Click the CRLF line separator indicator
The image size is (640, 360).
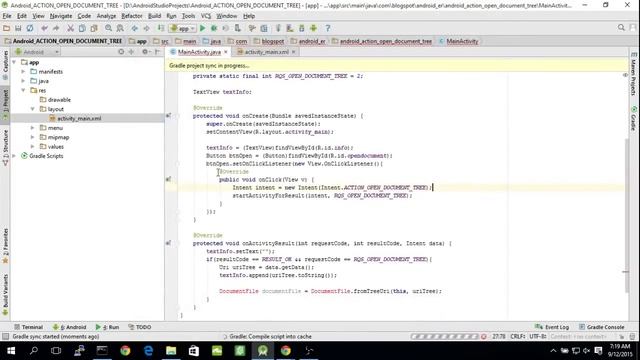pyautogui.click(x=517, y=337)
